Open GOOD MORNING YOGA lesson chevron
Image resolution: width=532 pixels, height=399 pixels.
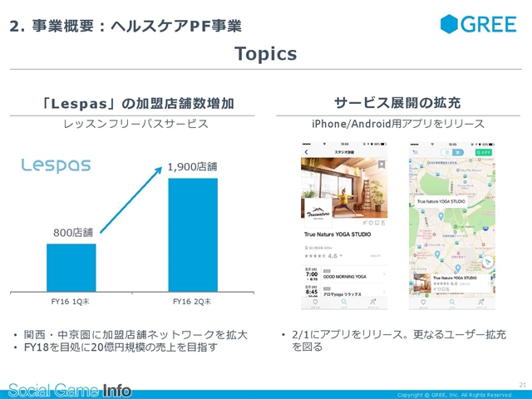click(x=384, y=274)
